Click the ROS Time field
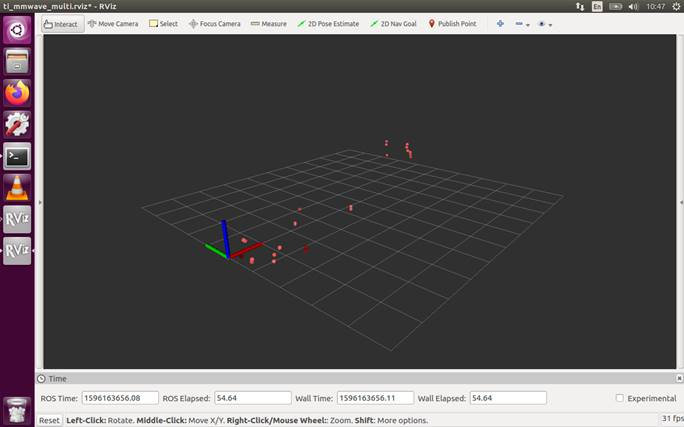684x427 pixels. coord(120,398)
